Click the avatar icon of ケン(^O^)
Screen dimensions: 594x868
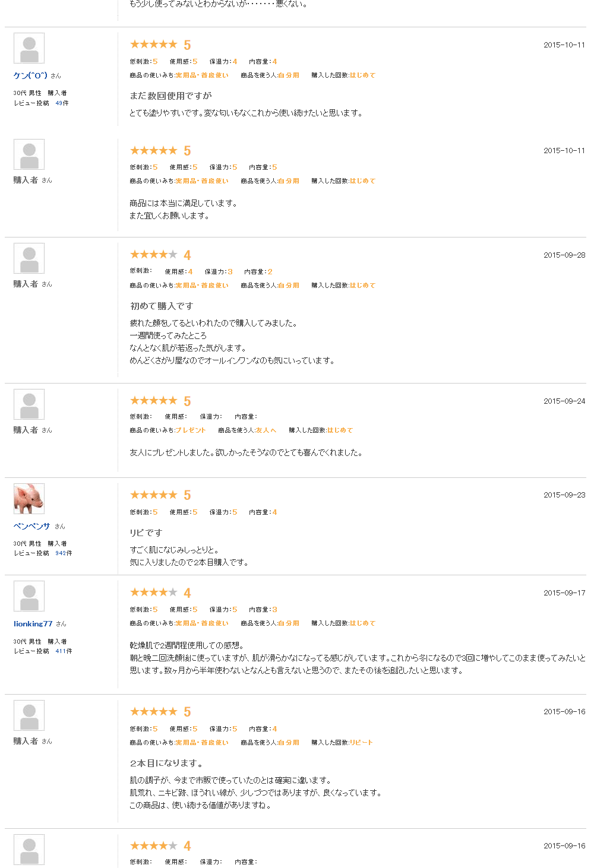tap(29, 48)
